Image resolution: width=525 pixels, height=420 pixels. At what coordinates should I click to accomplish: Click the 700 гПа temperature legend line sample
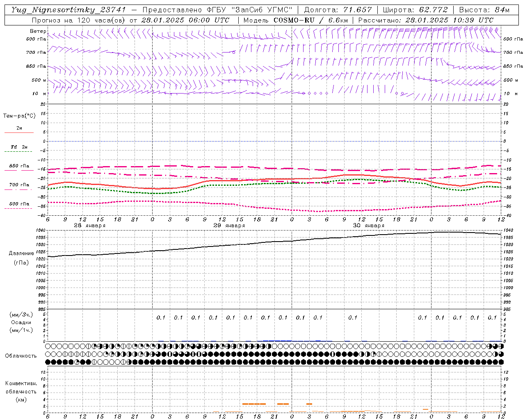[18, 189]
